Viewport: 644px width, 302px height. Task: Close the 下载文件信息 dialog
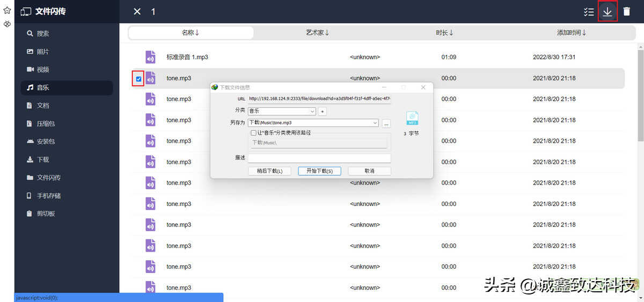point(423,87)
